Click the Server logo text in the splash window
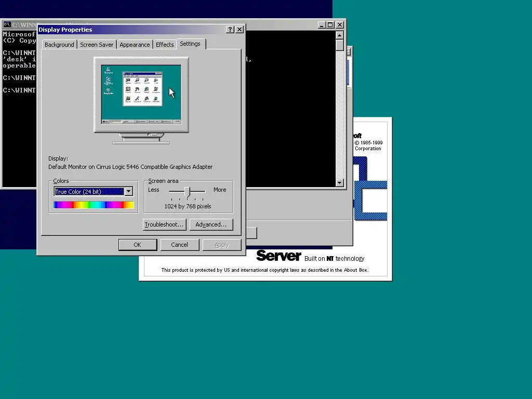This screenshot has width=532, height=399. [x=278, y=256]
